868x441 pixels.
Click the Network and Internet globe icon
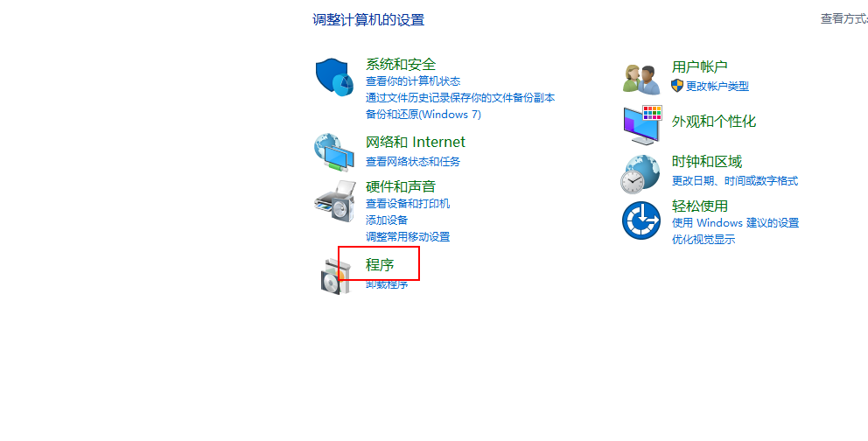click(x=334, y=153)
